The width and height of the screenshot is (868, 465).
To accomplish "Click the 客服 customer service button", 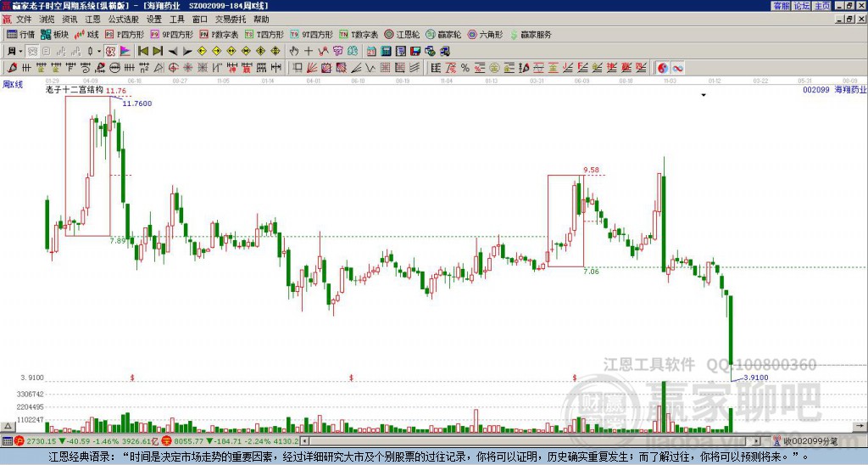I will click(x=782, y=6).
